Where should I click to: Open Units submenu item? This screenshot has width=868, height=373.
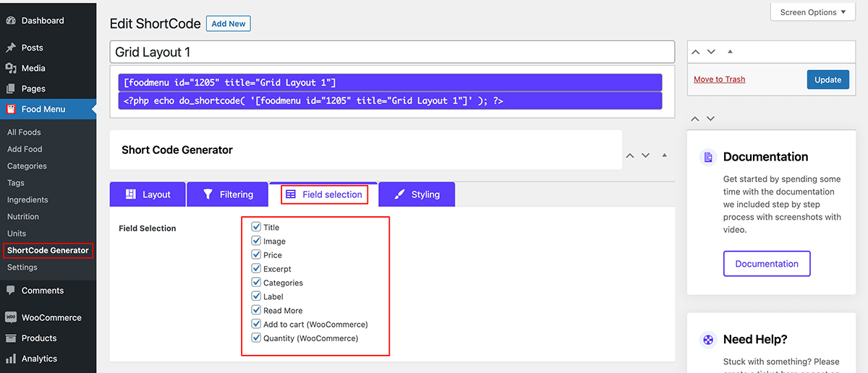pyautogui.click(x=17, y=233)
